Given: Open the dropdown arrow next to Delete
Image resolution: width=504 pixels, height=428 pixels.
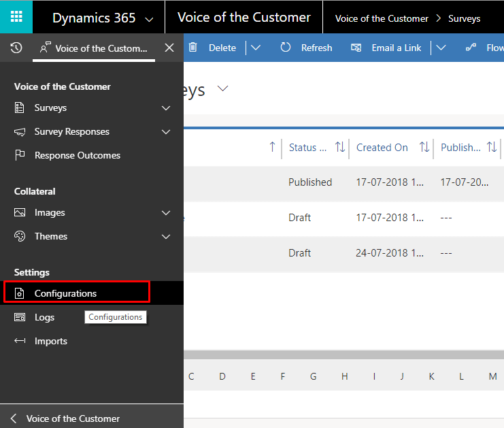Looking at the screenshot, I should pos(256,48).
